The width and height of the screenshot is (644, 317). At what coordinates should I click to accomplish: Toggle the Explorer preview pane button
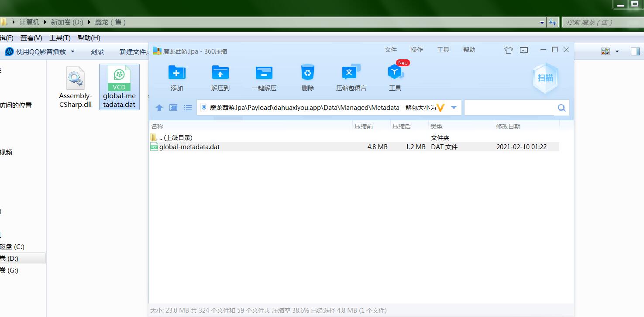pos(635,51)
